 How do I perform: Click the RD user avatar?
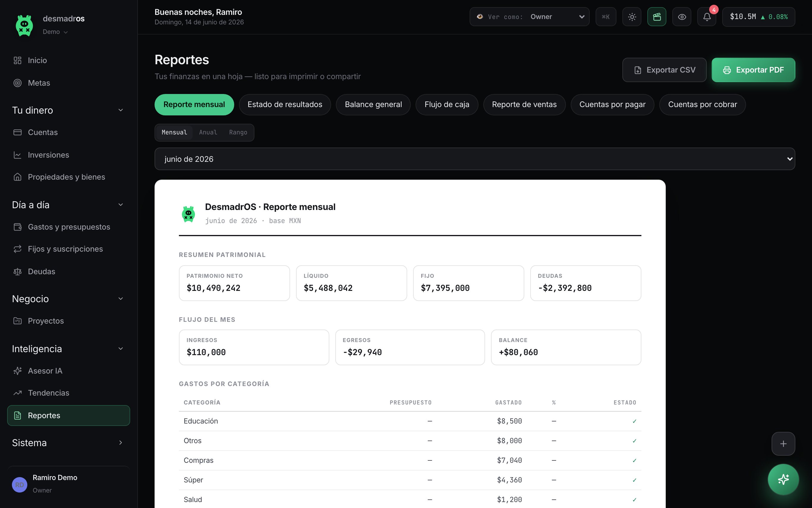(20, 485)
